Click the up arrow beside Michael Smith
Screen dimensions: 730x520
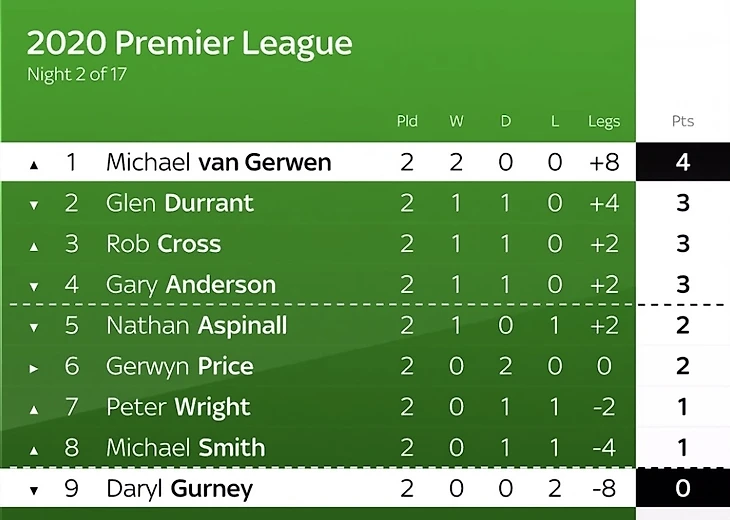click(x=34, y=450)
